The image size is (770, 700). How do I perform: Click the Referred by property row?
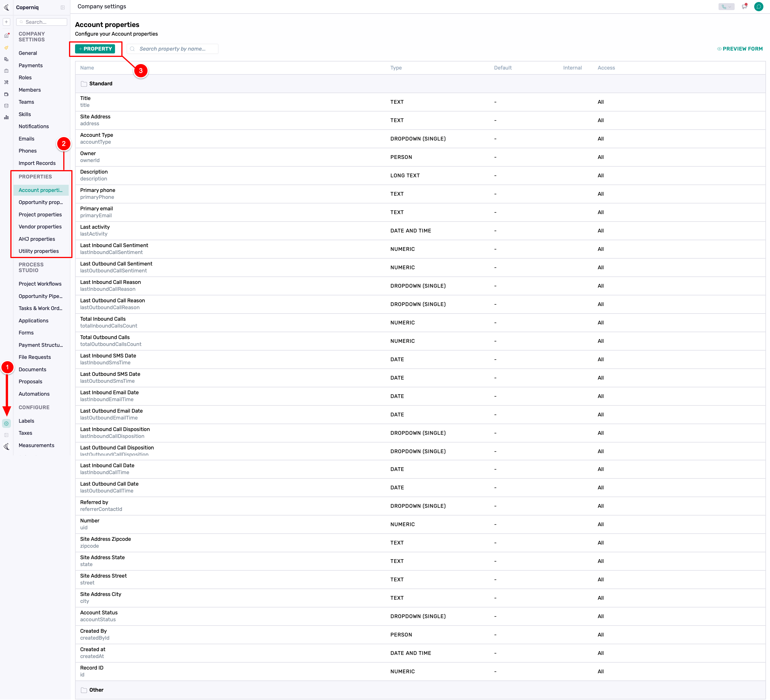(420, 506)
